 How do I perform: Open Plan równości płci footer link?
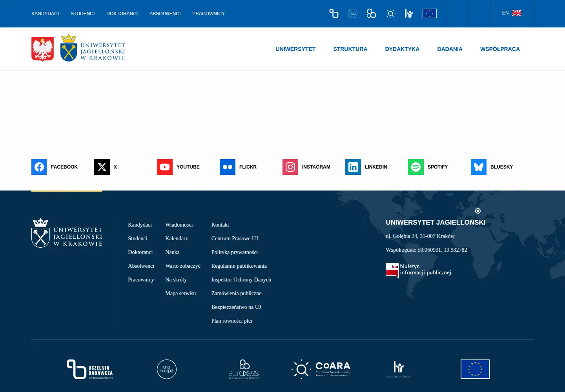tap(232, 321)
